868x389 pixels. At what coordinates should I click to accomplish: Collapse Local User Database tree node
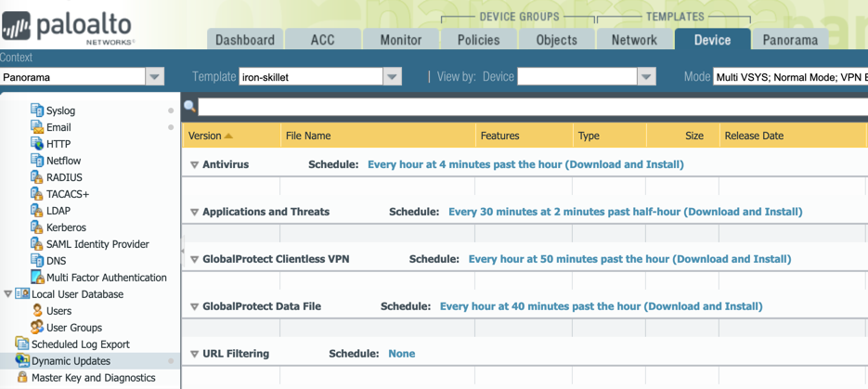point(8,294)
